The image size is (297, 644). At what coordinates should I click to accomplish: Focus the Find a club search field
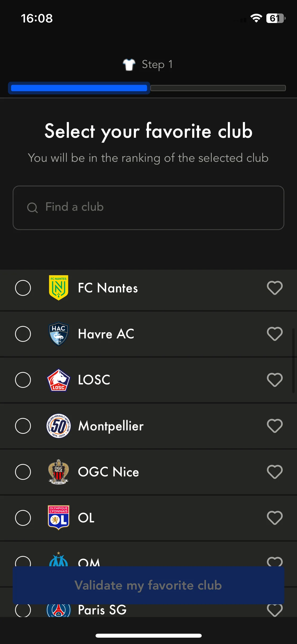pos(148,208)
